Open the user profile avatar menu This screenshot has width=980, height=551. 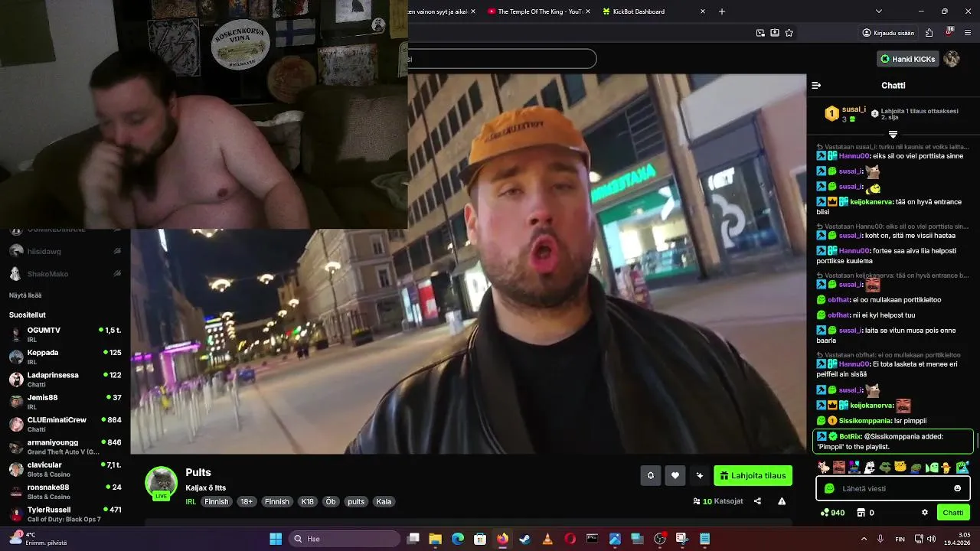[952, 59]
